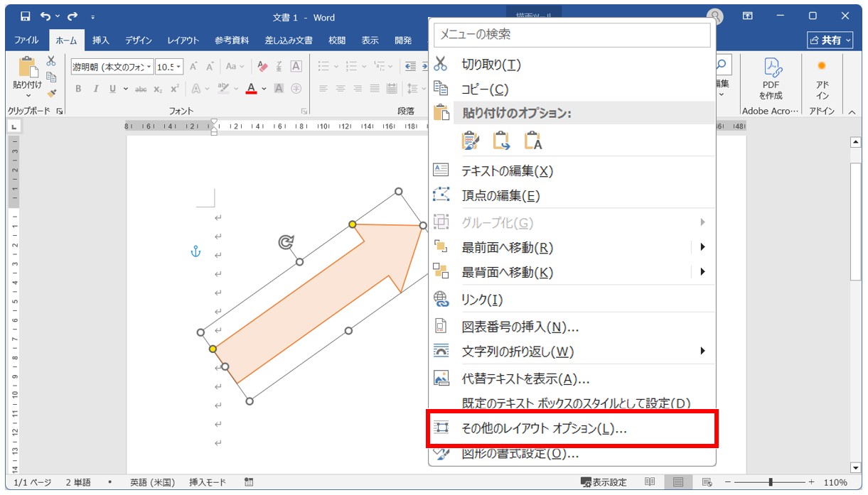This screenshot has width=868, height=495.
Task: Switch to Read Mode view icon
Action: coord(650,482)
